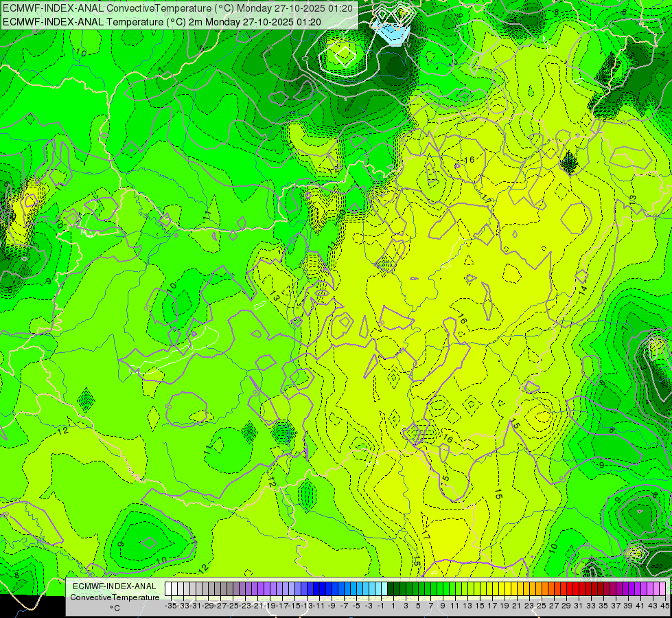Pick the bright green swatch above legend value 9
Screen dimensions: 672x618
pos(441,589)
